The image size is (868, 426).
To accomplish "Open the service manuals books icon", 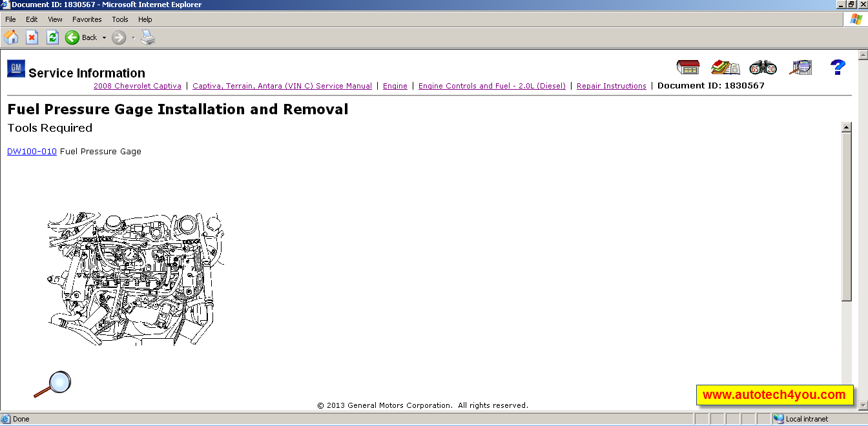I will [x=725, y=67].
